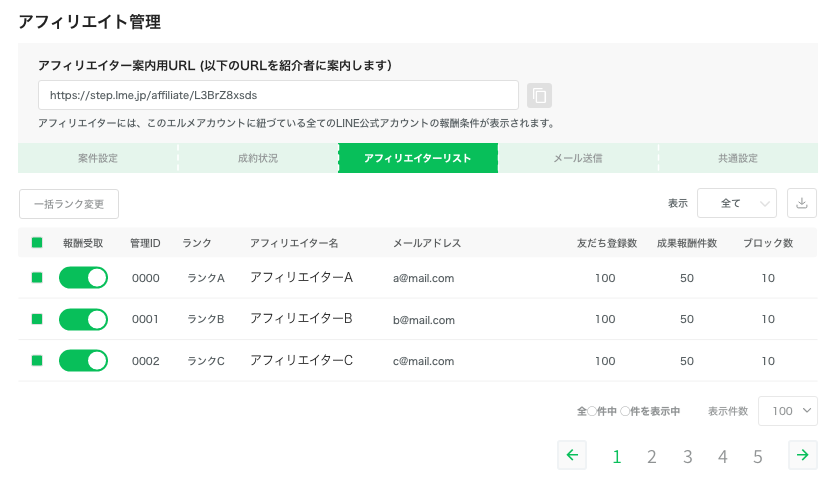Expand the 表示件数 dropdown showing 100
This screenshot has height=492, width=829.
click(x=788, y=411)
